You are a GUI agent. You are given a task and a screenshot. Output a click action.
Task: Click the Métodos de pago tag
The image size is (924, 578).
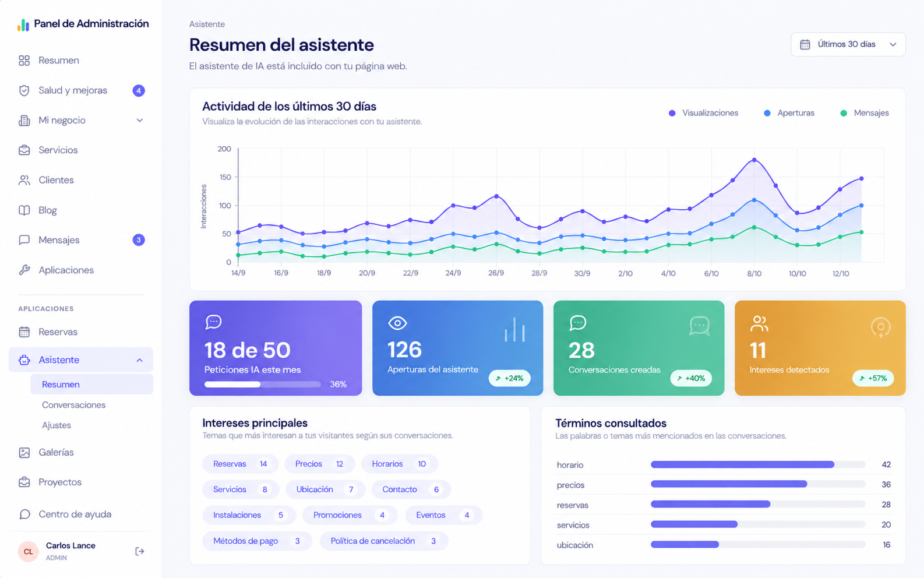(x=256, y=541)
